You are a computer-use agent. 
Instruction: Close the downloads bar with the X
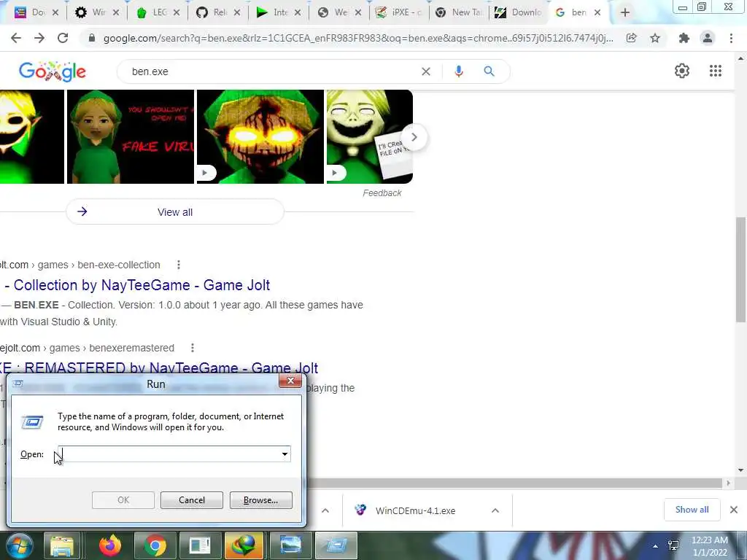coord(734,510)
